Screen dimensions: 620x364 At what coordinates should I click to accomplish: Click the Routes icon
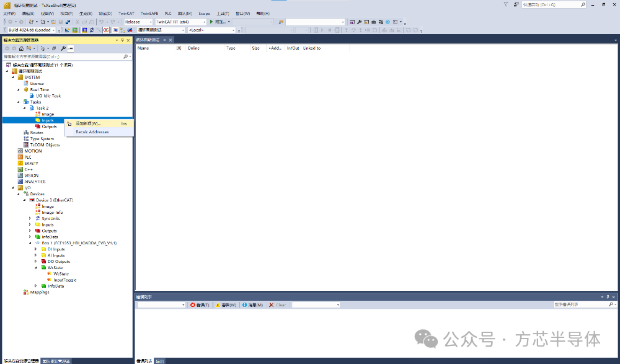point(26,133)
